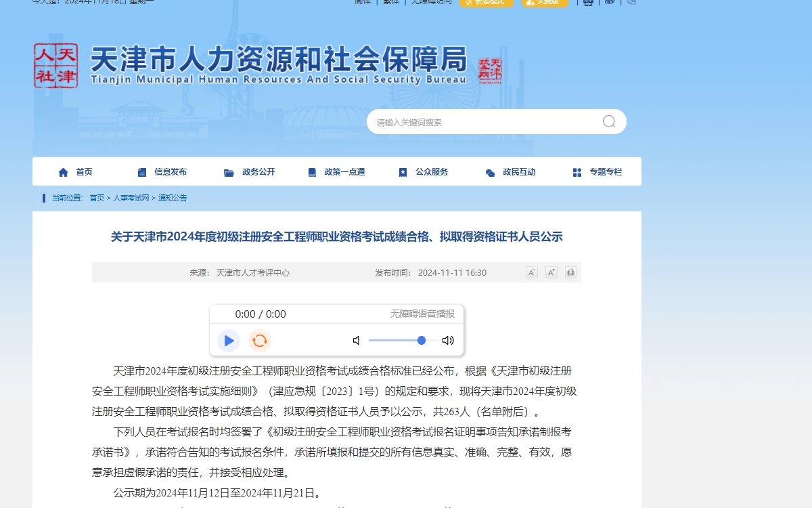
Task: Click the A- icon to decrease font size
Action: 532,272
